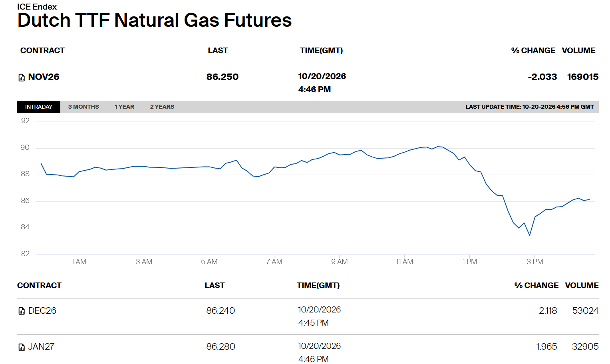Click the JAN27 volume 32905
This screenshot has height=364, width=610.
pyautogui.click(x=586, y=346)
